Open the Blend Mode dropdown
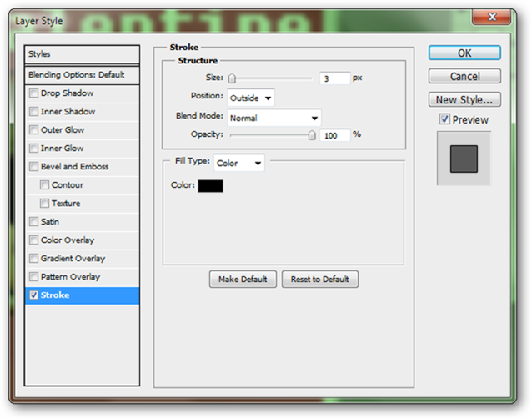This screenshot has width=532, height=419. [274, 118]
